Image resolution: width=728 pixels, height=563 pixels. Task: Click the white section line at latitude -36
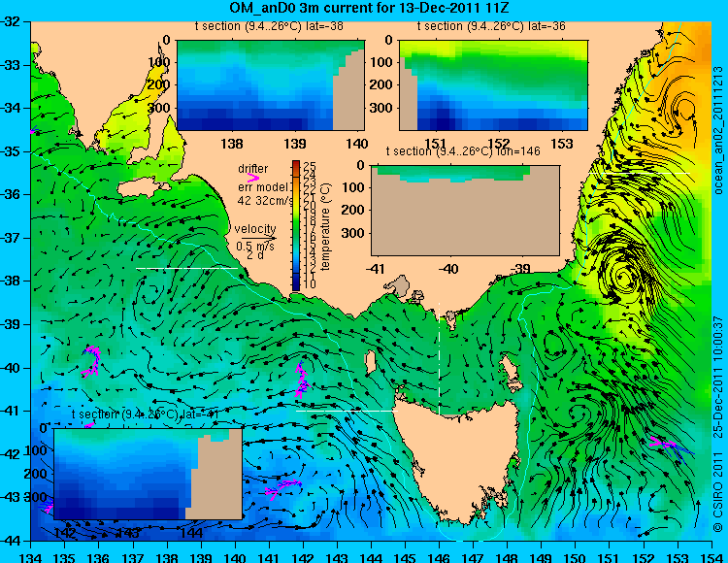(x=640, y=173)
